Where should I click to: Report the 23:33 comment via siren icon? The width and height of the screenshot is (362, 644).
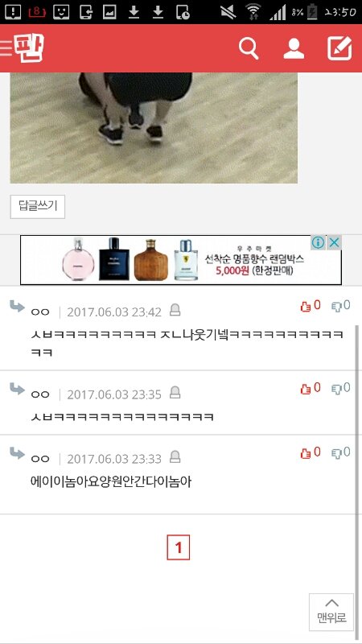(x=175, y=456)
